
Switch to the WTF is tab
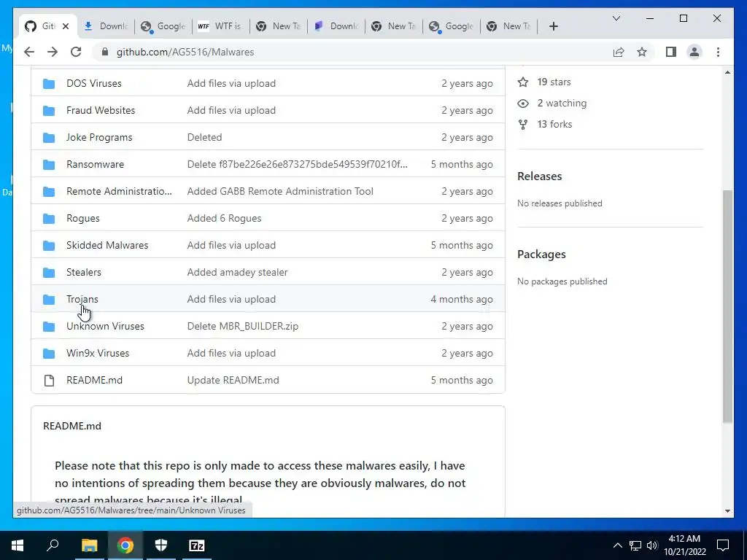click(220, 26)
